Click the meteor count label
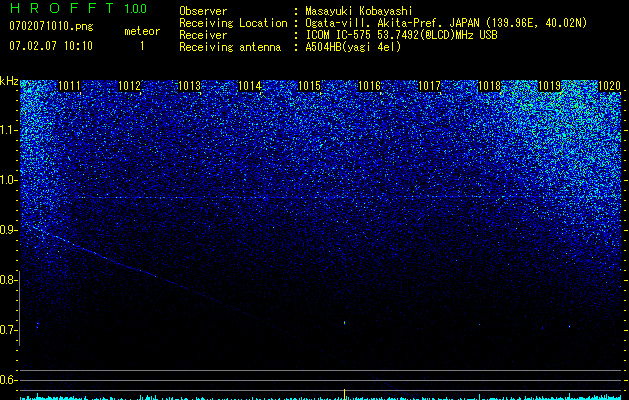 coord(142,31)
